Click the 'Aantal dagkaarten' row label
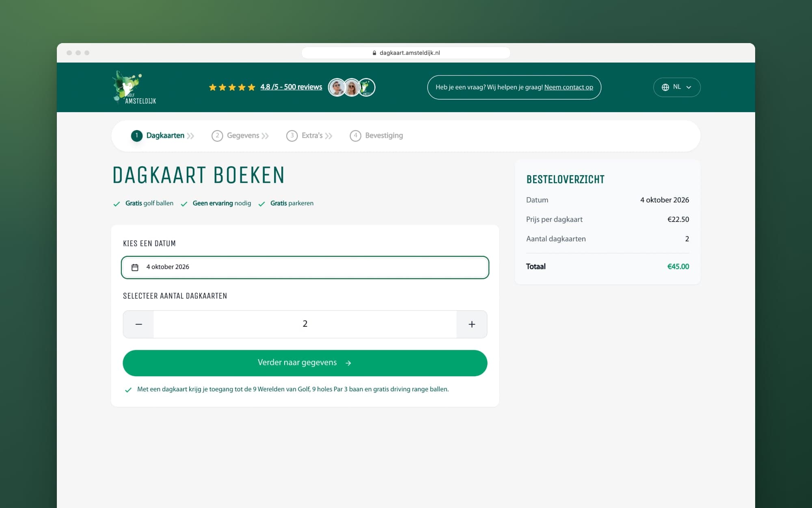The image size is (812, 508). pos(556,239)
